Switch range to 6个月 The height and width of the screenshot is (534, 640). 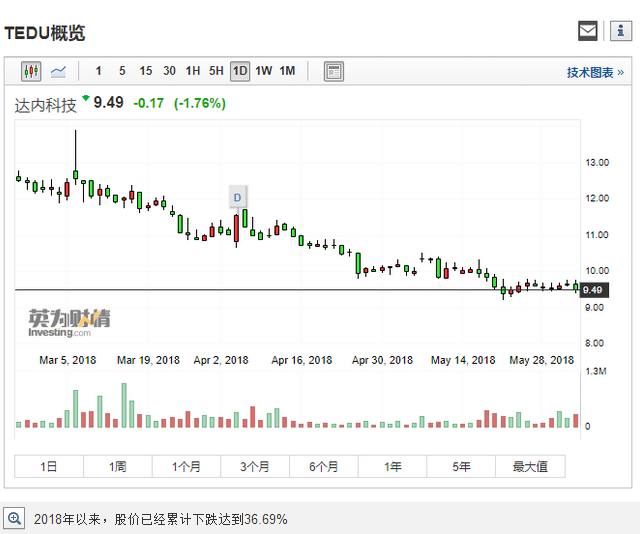pos(324,466)
